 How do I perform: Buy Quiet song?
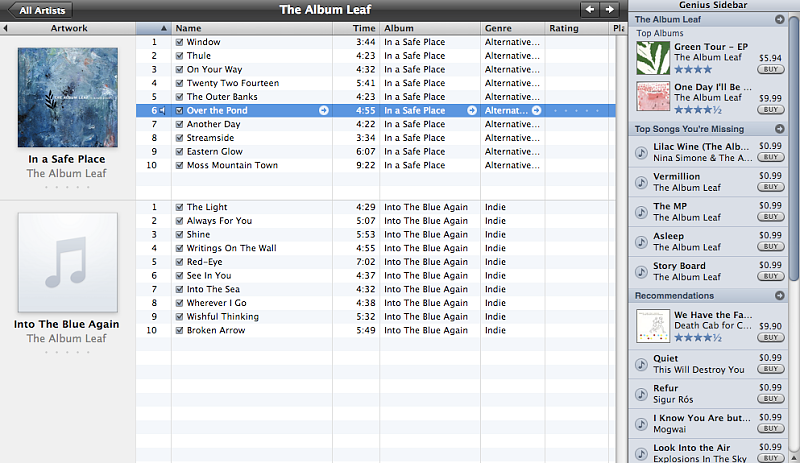click(770, 369)
